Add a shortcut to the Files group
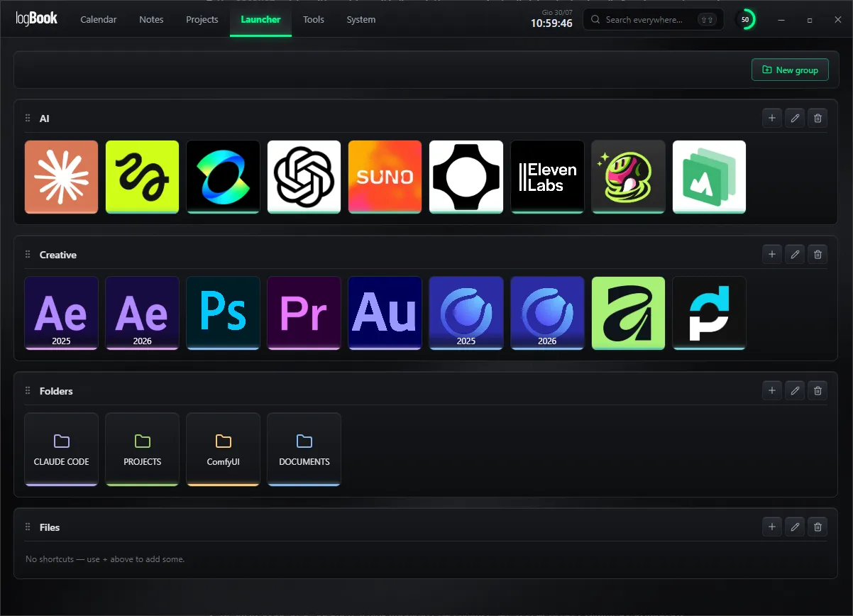This screenshot has width=853, height=616. (772, 527)
